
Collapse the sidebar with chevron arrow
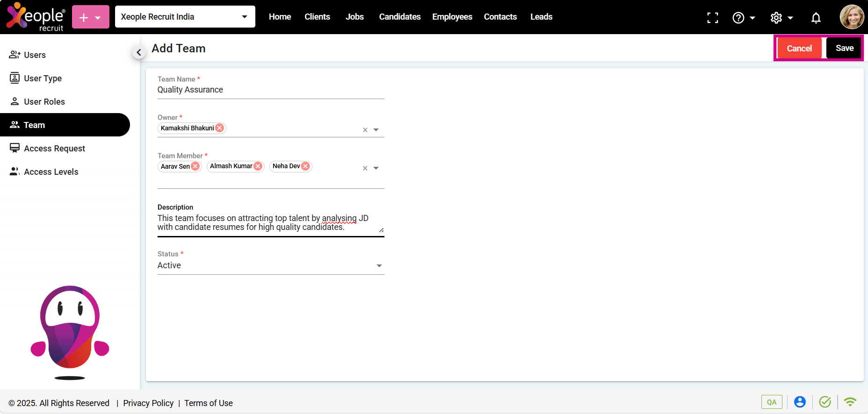pos(138,52)
